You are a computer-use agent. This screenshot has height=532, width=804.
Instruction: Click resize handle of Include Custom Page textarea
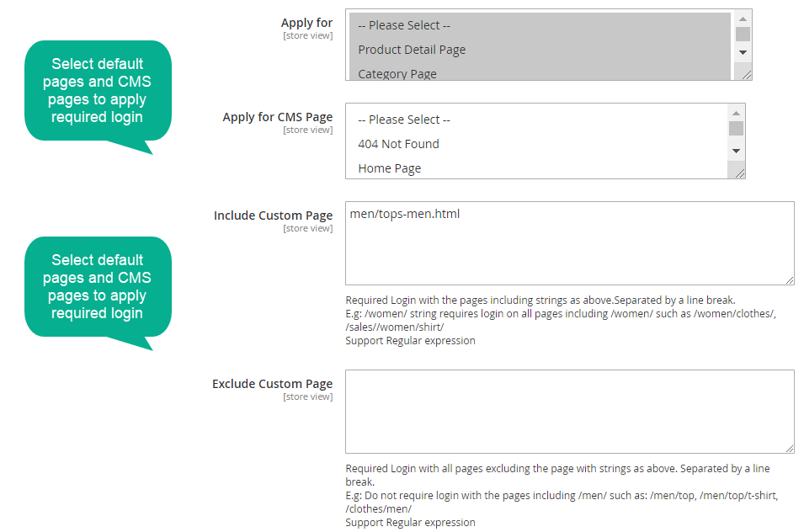[x=789, y=279]
